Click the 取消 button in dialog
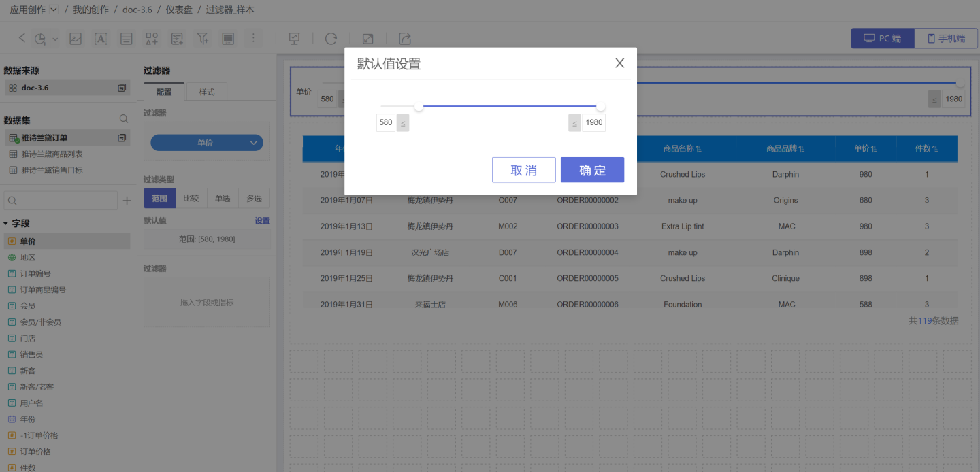Image resolution: width=980 pixels, height=472 pixels. pyautogui.click(x=523, y=170)
